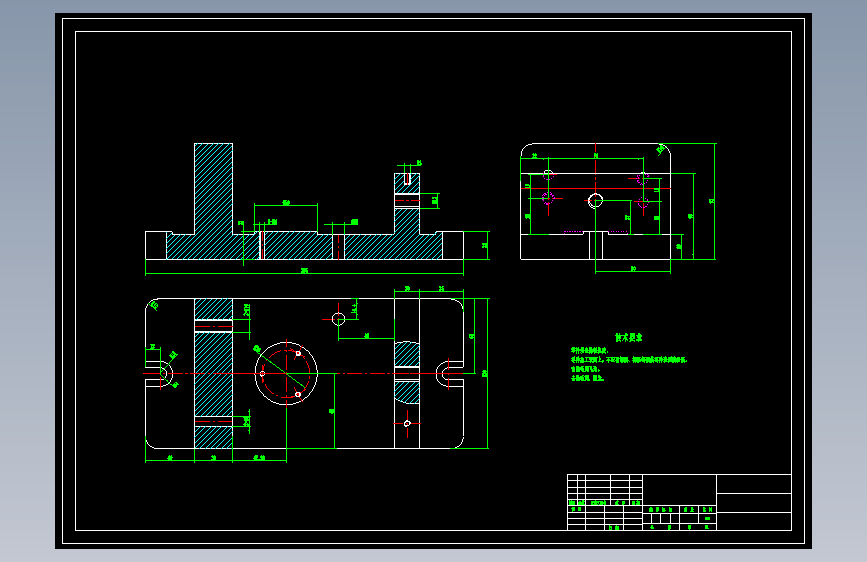This screenshot has width=867, height=562.
Task: Click the upper-right magenta dashed circle in side view
Action: coord(643,179)
